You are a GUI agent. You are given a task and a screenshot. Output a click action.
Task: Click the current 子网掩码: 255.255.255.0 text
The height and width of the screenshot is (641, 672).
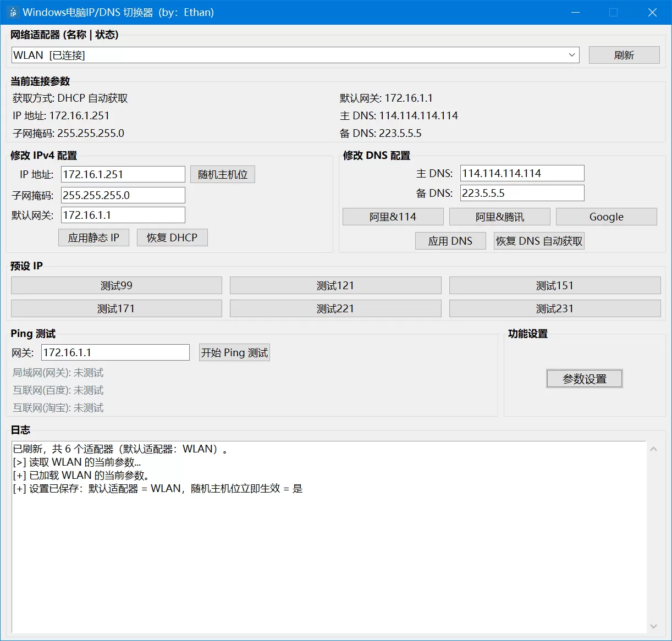[69, 133]
